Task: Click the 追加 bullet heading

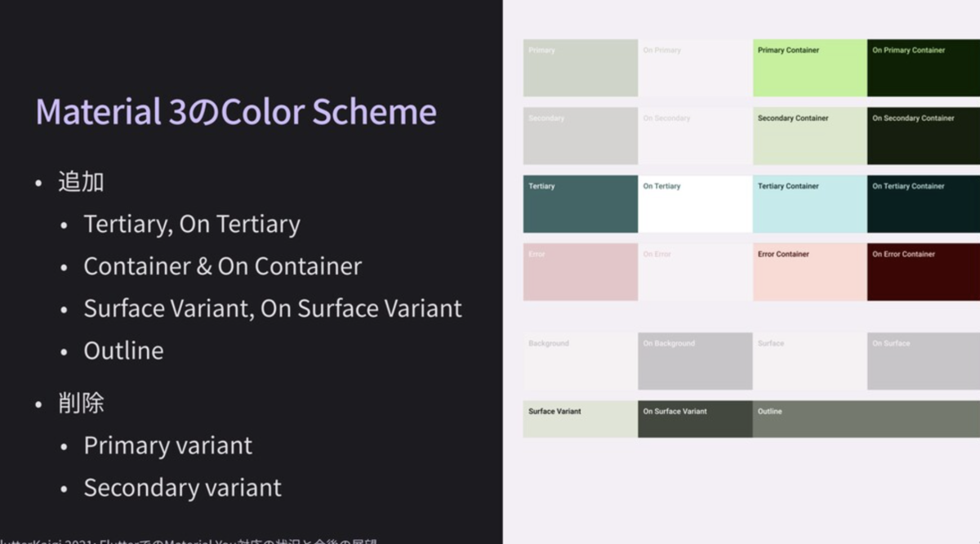Action: point(81,181)
